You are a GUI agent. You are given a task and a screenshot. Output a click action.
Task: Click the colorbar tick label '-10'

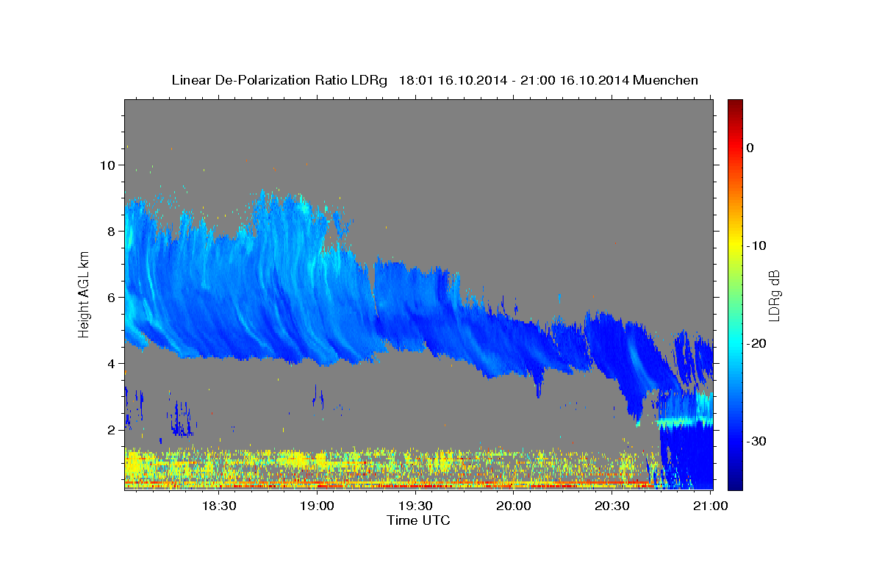click(x=756, y=245)
